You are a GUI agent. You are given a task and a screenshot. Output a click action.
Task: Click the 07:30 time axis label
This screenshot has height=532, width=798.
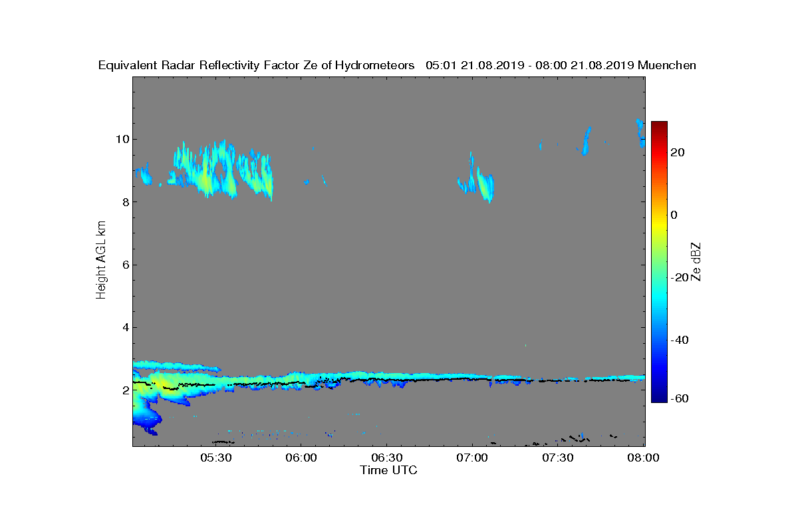558,458
